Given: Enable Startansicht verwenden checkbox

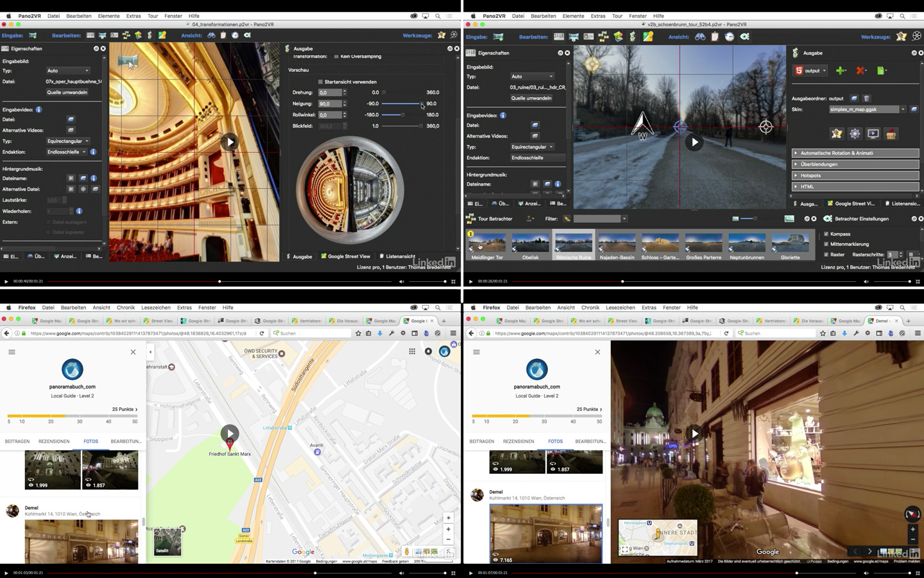Looking at the screenshot, I should [x=320, y=82].
